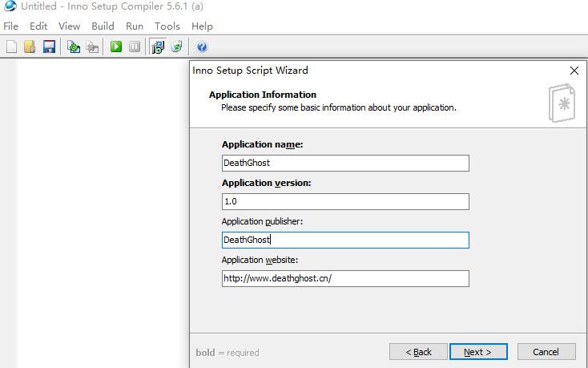588x368 pixels.
Task: Open the Edit menu
Action: (38, 26)
